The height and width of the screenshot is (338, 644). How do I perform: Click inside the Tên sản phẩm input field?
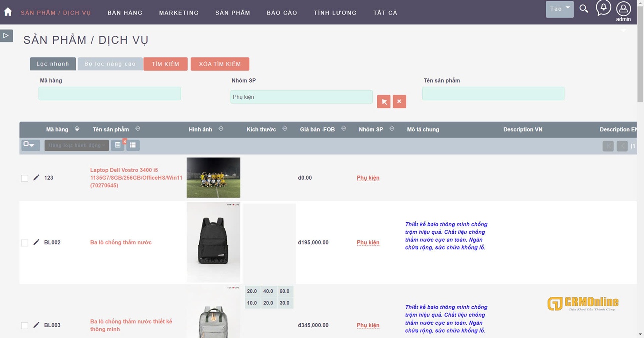(493, 93)
